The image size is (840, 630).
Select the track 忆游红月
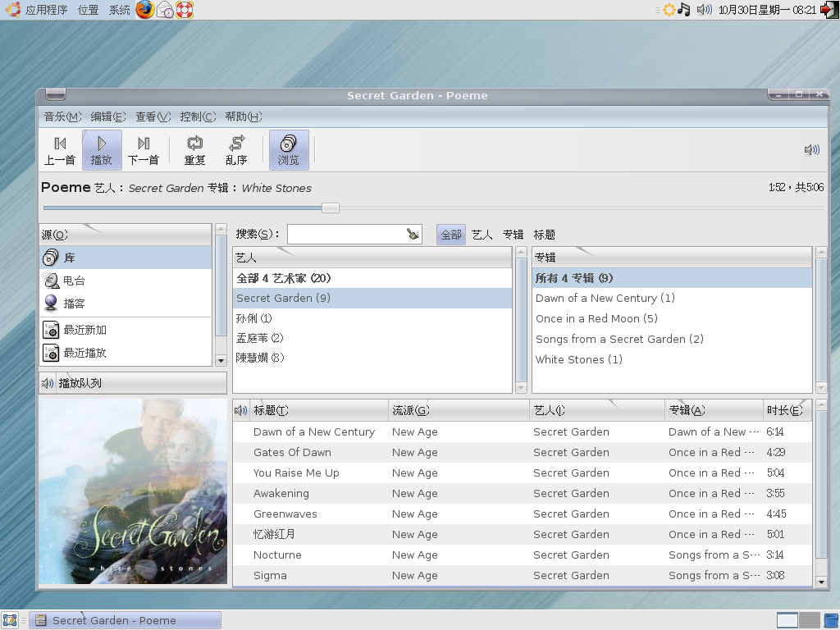523,535
